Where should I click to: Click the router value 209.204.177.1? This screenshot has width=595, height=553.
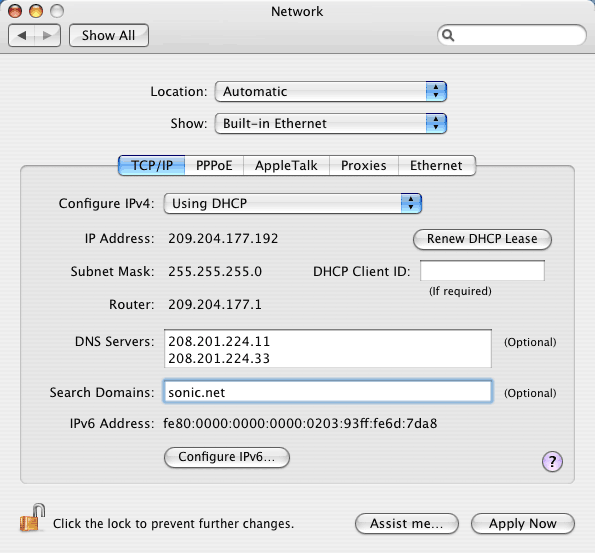tap(215, 305)
